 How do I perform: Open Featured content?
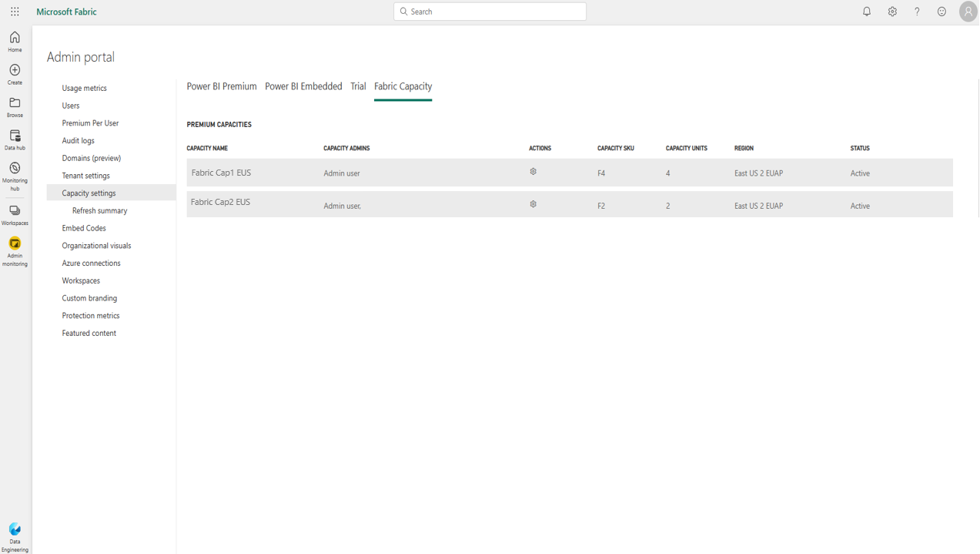click(89, 334)
